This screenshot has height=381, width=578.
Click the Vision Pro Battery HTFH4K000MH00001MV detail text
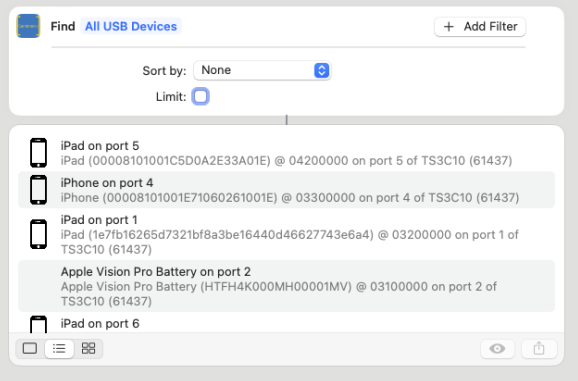279,294
